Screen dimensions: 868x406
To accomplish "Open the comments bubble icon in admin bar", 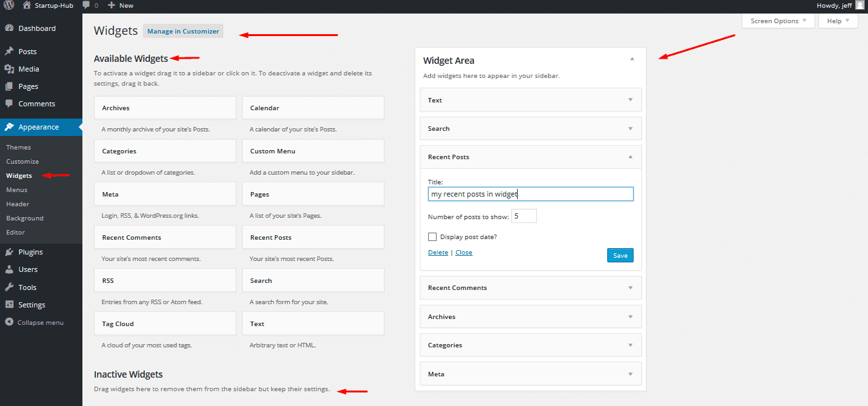I will point(86,5).
